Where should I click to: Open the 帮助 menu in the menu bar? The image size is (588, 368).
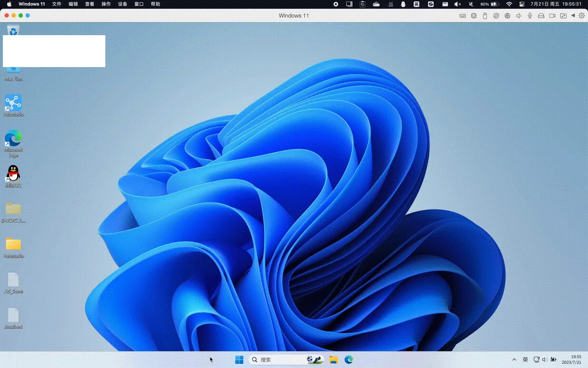(156, 4)
